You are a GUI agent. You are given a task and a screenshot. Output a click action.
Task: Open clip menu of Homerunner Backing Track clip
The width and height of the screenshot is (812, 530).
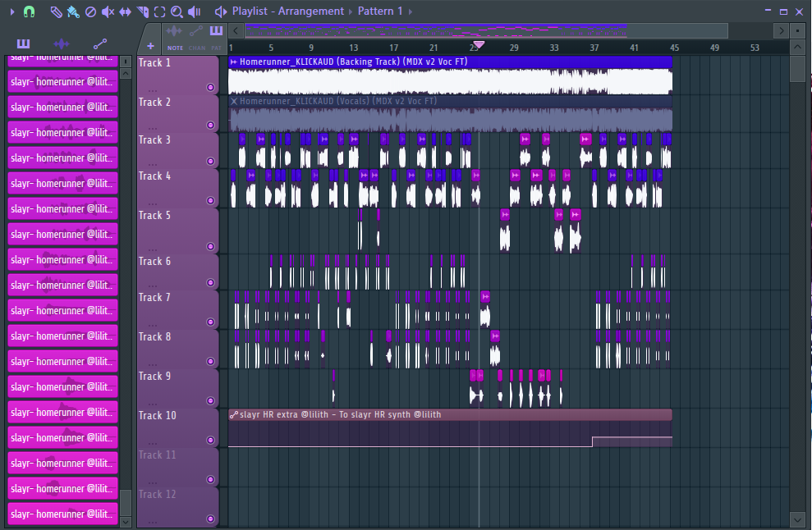point(233,62)
